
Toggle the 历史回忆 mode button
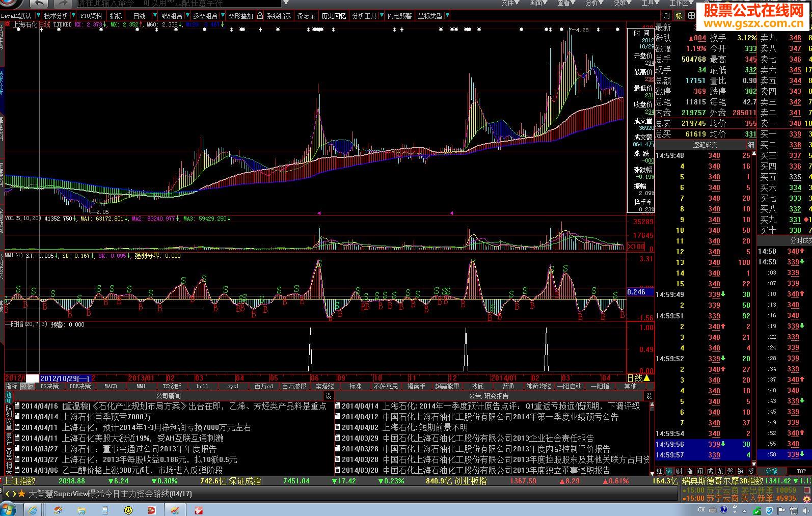tap(334, 16)
